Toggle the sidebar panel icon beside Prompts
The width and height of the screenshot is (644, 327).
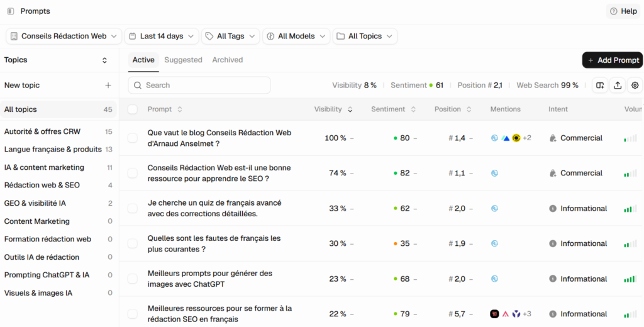(11, 11)
